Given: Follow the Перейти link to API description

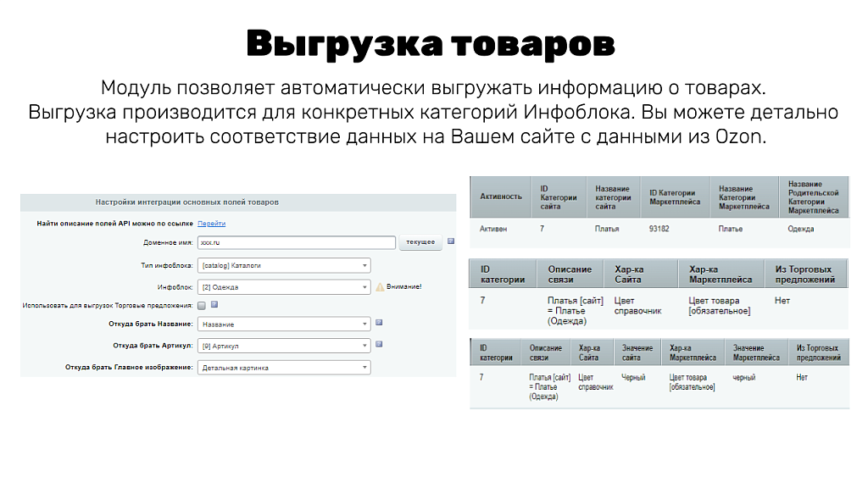Looking at the screenshot, I should pyautogui.click(x=211, y=222).
